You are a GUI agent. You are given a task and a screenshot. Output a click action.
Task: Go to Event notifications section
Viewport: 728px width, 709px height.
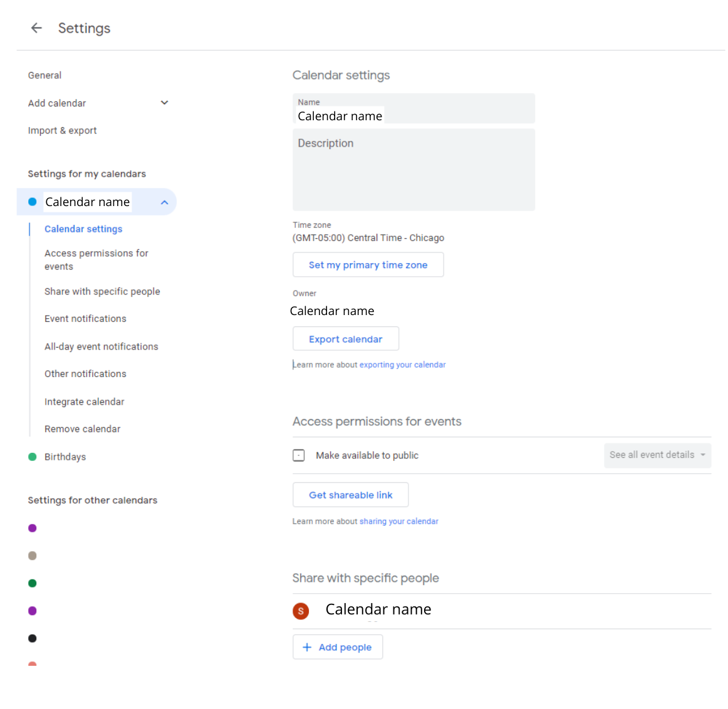click(85, 319)
